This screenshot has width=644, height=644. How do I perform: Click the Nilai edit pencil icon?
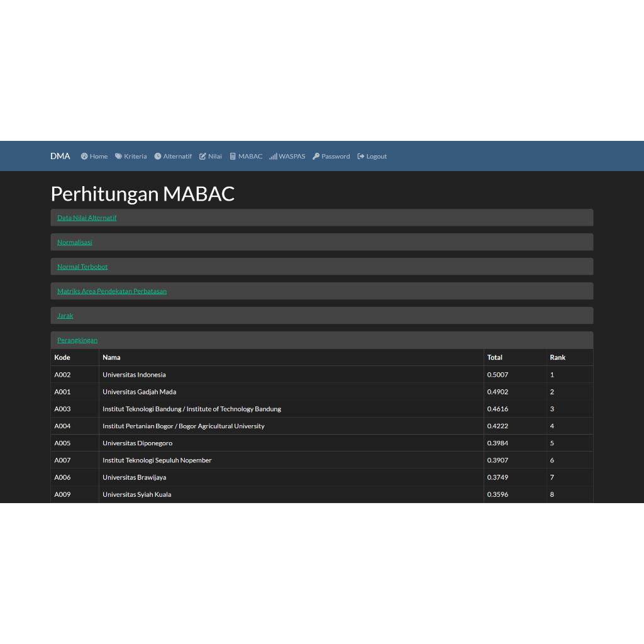(x=203, y=156)
